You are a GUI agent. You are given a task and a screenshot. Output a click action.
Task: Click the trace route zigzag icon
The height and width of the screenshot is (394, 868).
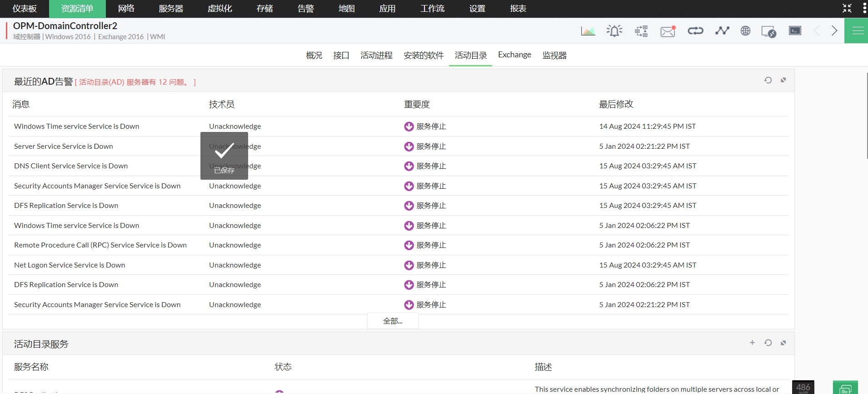click(722, 31)
